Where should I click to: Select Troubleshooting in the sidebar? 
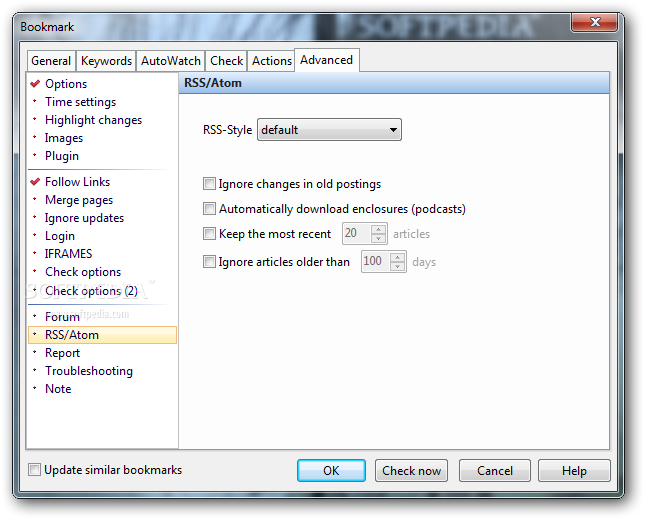pyautogui.click(x=88, y=371)
